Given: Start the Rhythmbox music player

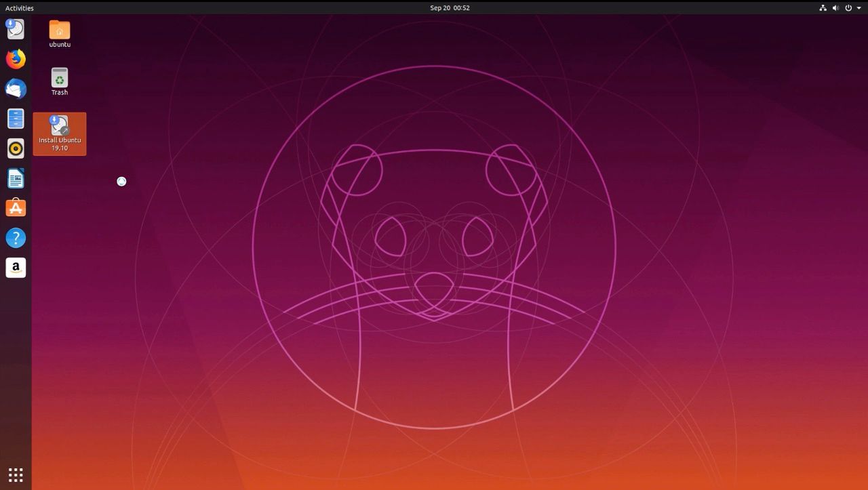Looking at the screenshot, I should [16, 148].
